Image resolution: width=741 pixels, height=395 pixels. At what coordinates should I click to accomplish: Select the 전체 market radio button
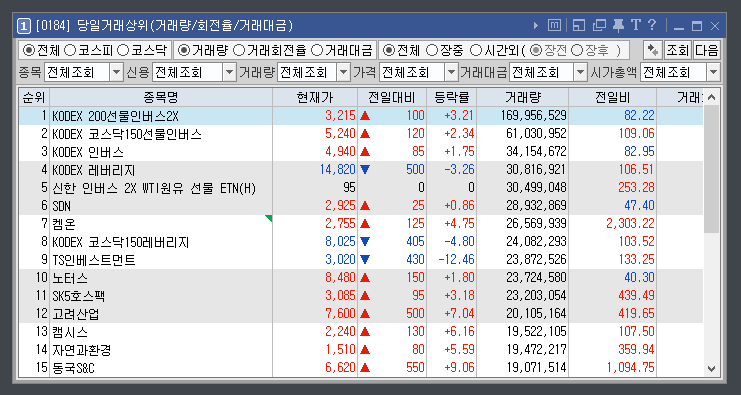coord(29,50)
